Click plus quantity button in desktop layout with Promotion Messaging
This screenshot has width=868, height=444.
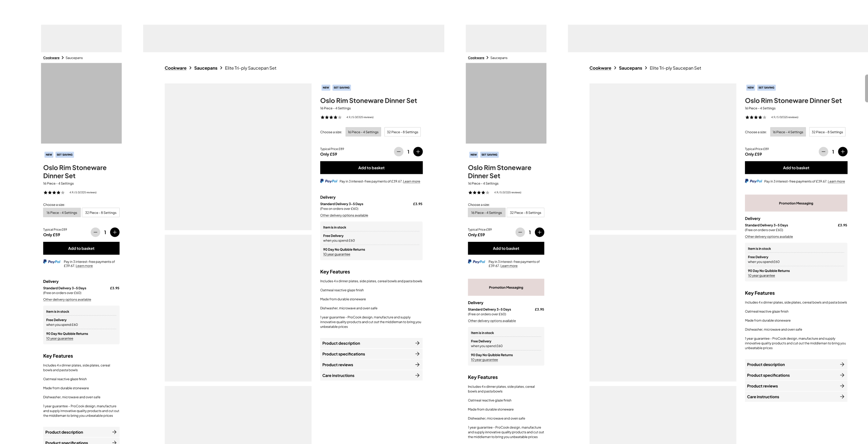(x=843, y=152)
